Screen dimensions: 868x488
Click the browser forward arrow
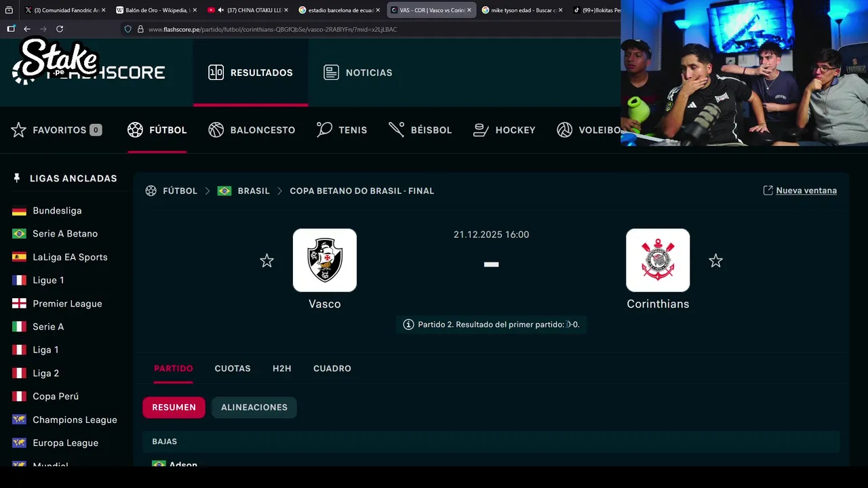43,29
